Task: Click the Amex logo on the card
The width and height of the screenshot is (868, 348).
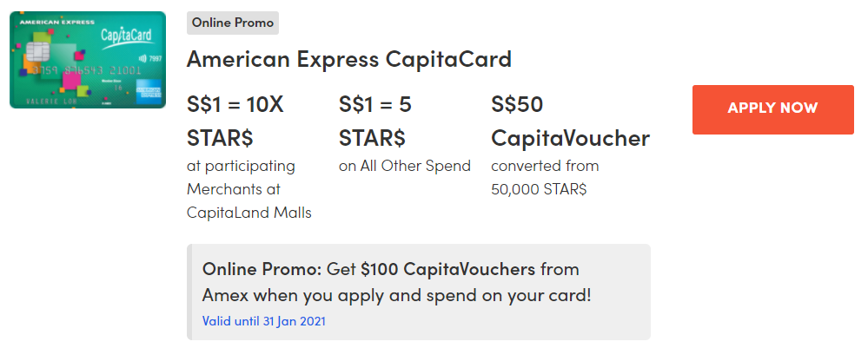Action: click(x=149, y=90)
